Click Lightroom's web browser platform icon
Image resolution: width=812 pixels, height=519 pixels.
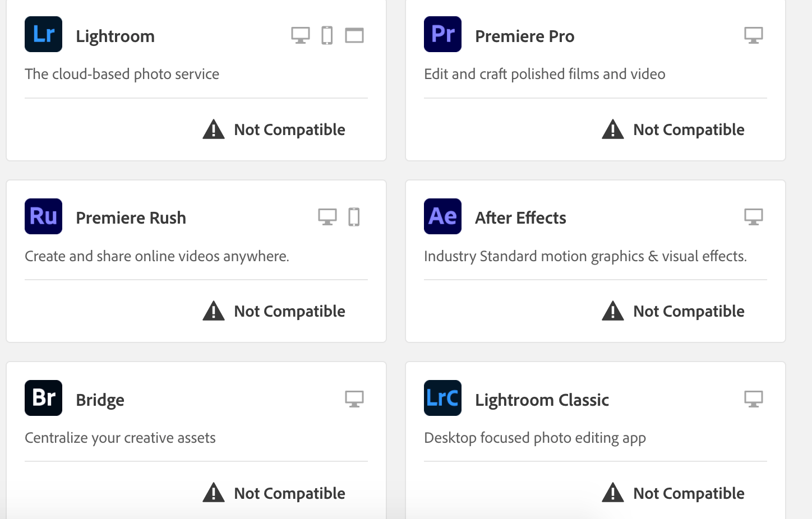tap(354, 35)
